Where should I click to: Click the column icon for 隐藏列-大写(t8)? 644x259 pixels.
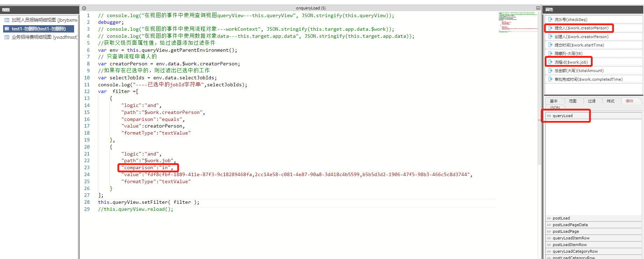tap(550, 53)
